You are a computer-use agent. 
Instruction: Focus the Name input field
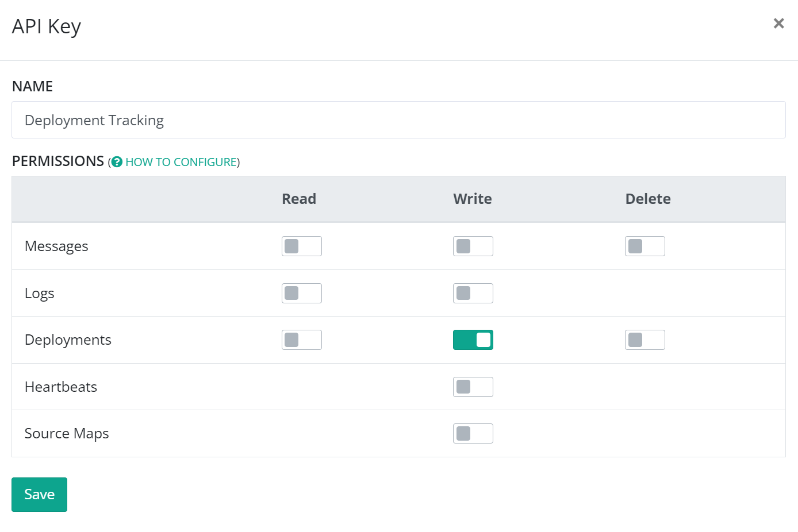tap(398, 120)
